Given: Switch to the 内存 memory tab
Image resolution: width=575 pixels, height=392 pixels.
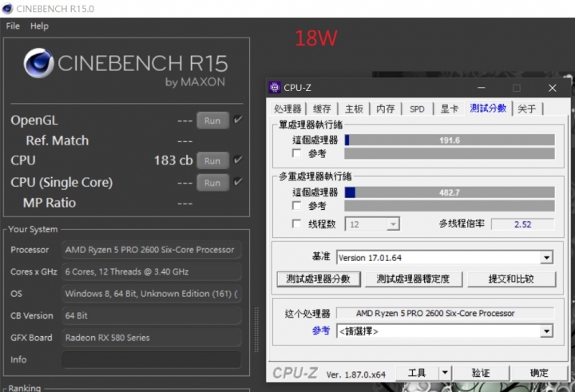Looking at the screenshot, I should click(x=386, y=109).
